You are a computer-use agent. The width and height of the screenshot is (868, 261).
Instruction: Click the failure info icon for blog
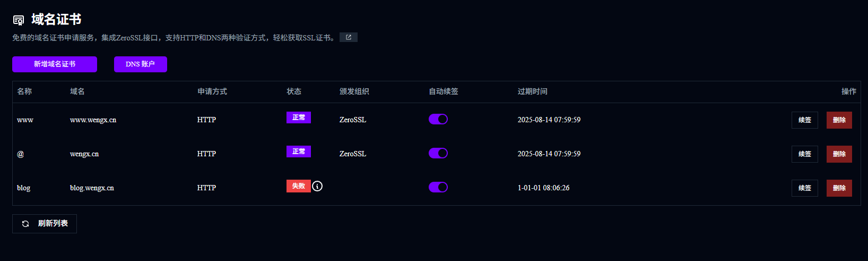coord(317,186)
